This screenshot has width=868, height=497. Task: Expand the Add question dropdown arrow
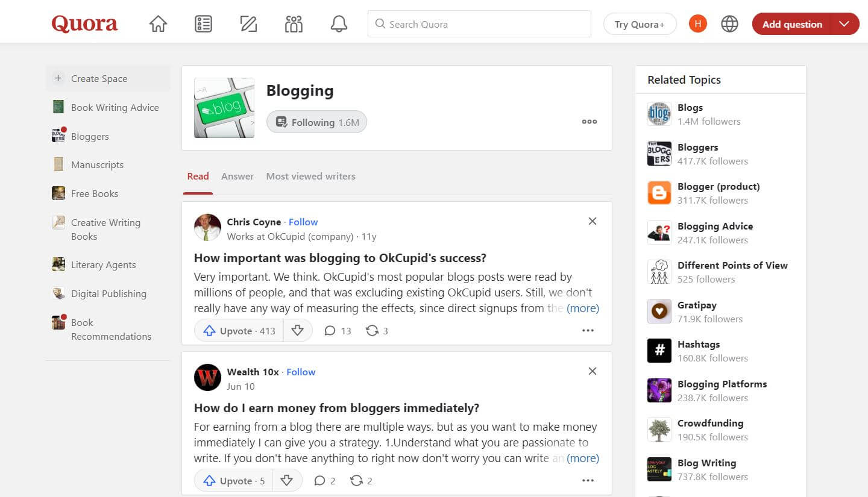click(844, 24)
